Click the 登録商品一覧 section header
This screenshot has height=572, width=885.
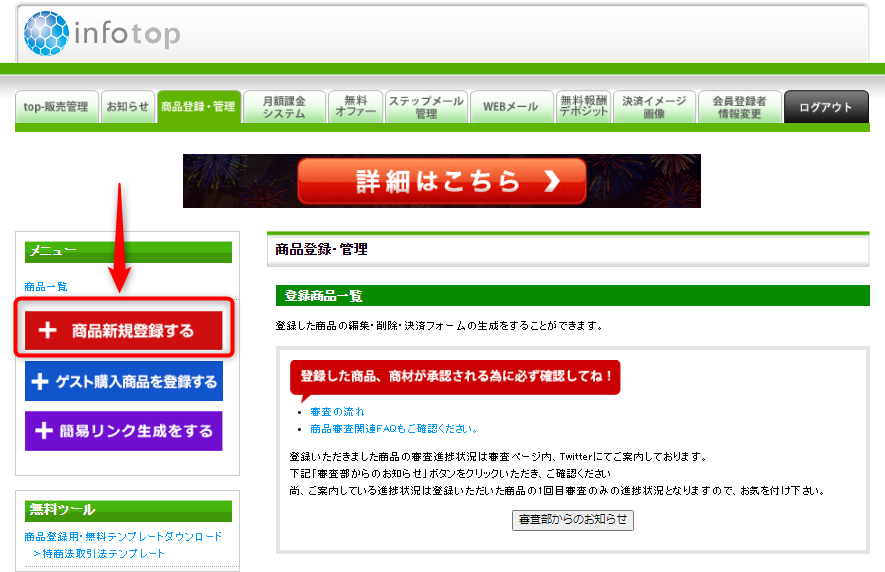pyautogui.click(x=573, y=295)
